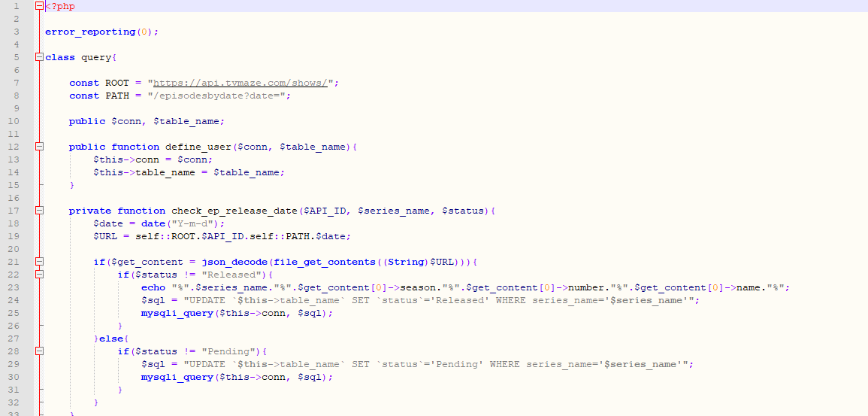Collapse the status != "Released" block fold marker
This screenshot has height=416, width=868.
39,275
